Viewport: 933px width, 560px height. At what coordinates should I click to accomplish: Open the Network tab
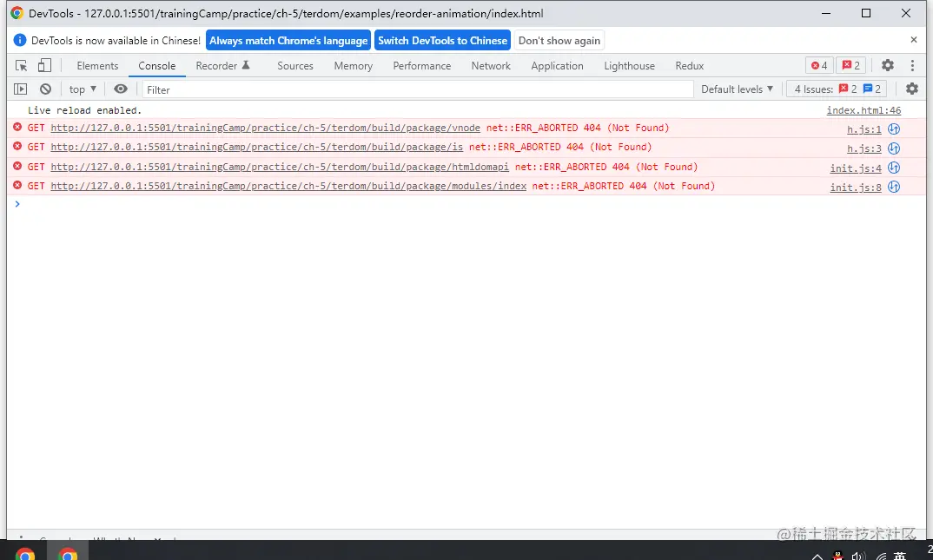tap(491, 66)
